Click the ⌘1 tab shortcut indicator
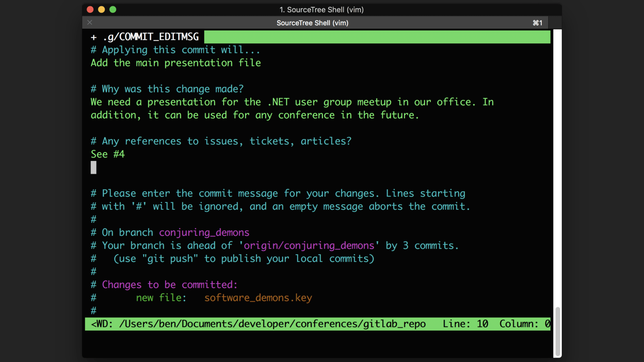Screen dimensions: 644x362 click(537, 23)
